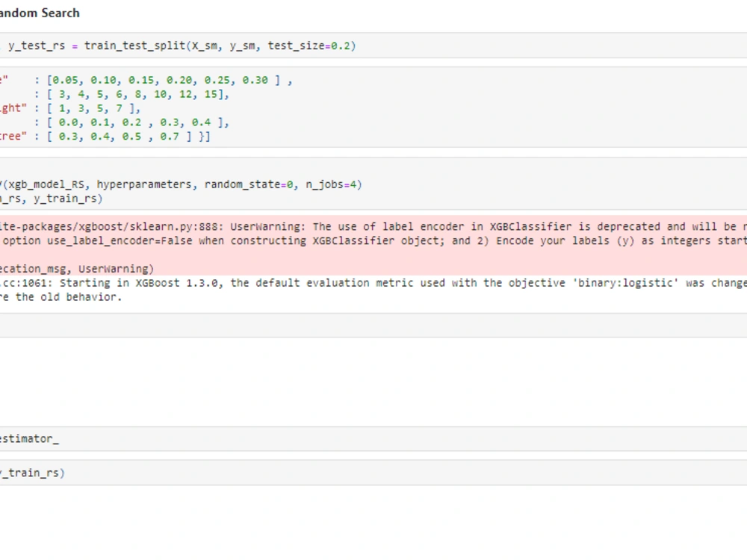Click the "andom Search" section heading
The image size is (747, 560).
tap(40, 13)
